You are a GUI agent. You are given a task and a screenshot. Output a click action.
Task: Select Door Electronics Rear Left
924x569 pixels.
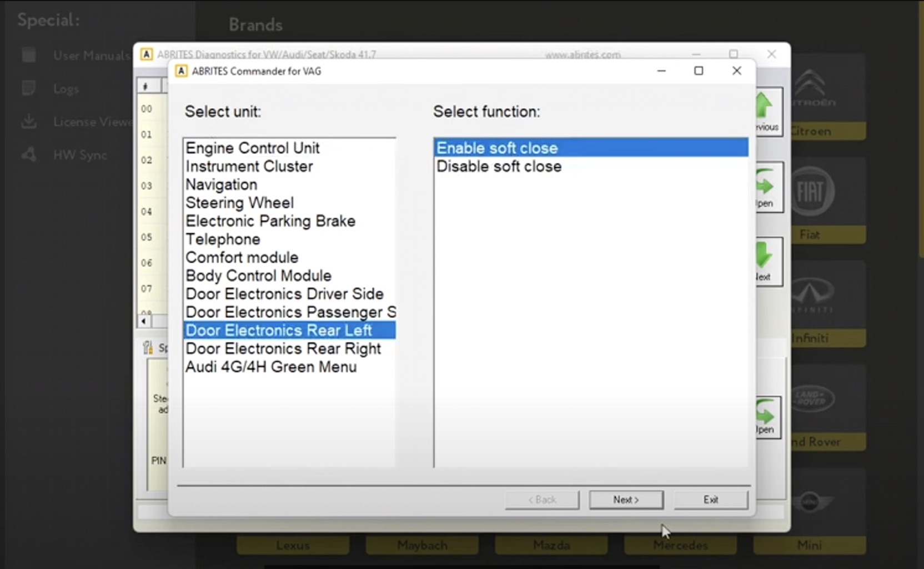tap(289, 331)
